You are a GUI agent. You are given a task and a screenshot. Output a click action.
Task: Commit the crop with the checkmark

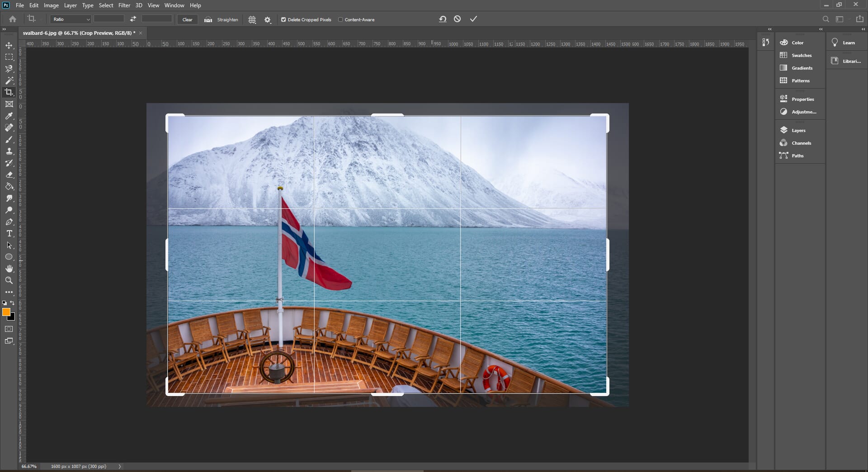point(473,19)
